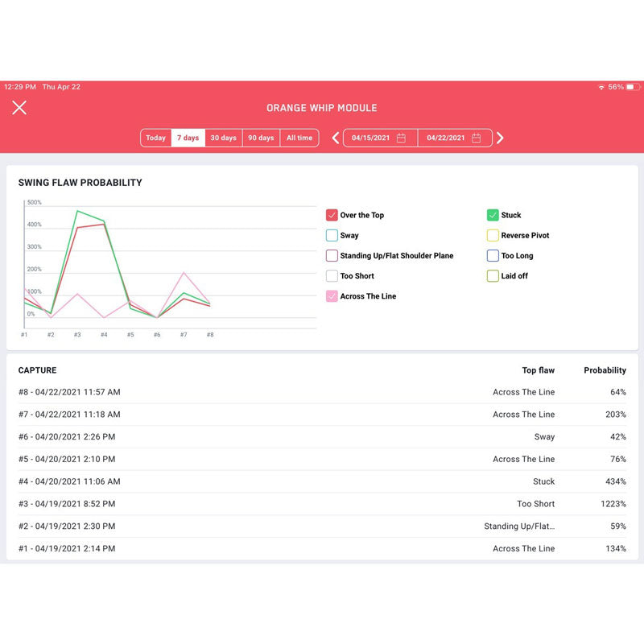Edit start date 04/15/2021 field
Image resolution: width=644 pixels, height=644 pixels.
point(380,138)
